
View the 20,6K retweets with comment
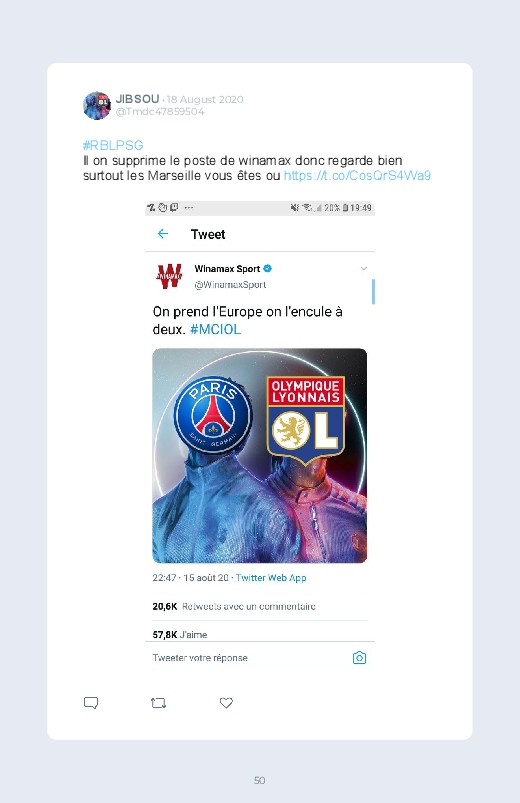[x=234, y=606]
